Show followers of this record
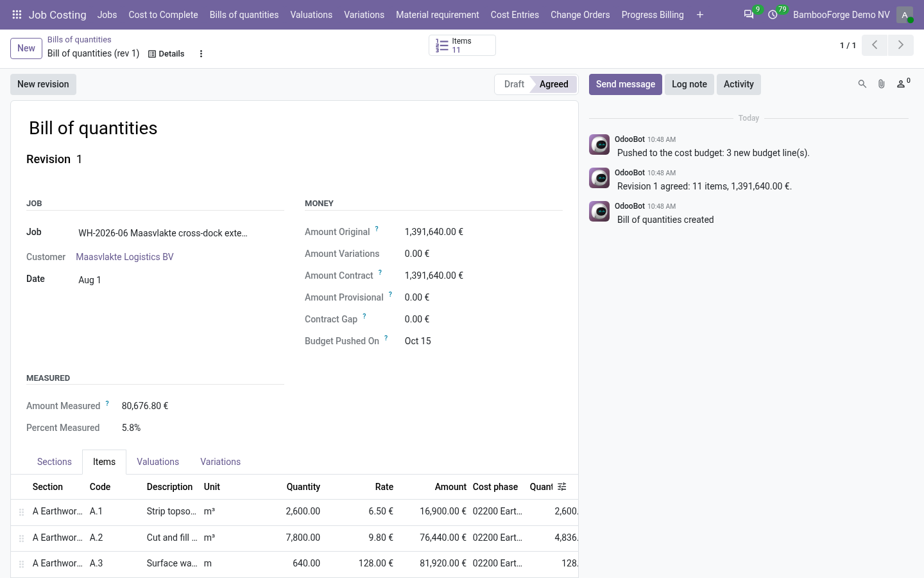 coord(903,84)
